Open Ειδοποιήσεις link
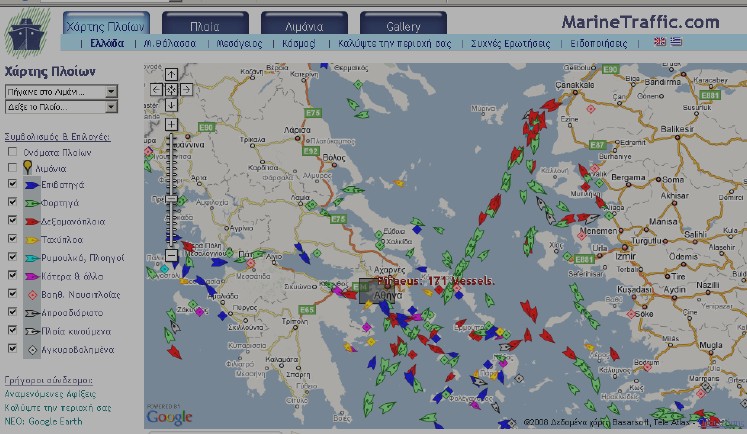This screenshot has width=747, height=434. 599,43
